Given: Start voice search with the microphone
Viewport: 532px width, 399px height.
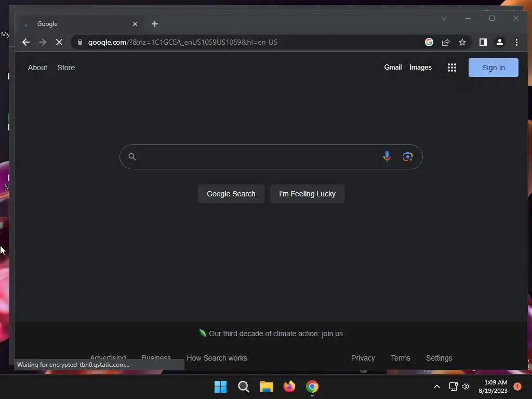Looking at the screenshot, I should 387,156.
